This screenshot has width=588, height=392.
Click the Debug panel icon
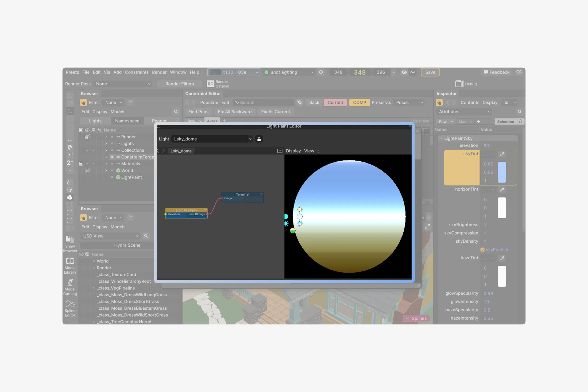coord(459,84)
